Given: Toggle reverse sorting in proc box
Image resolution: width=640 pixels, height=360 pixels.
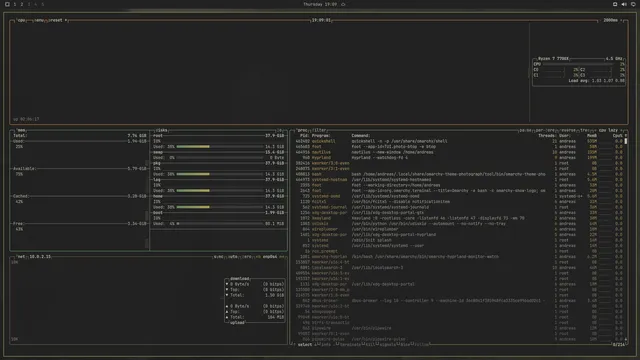Looking at the screenshot, I should pos(568,130).
